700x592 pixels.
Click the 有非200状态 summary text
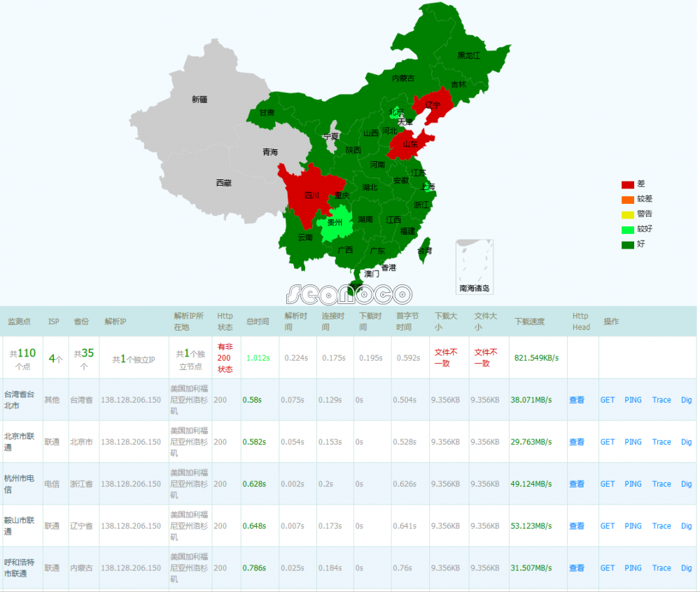click(225, 357)
